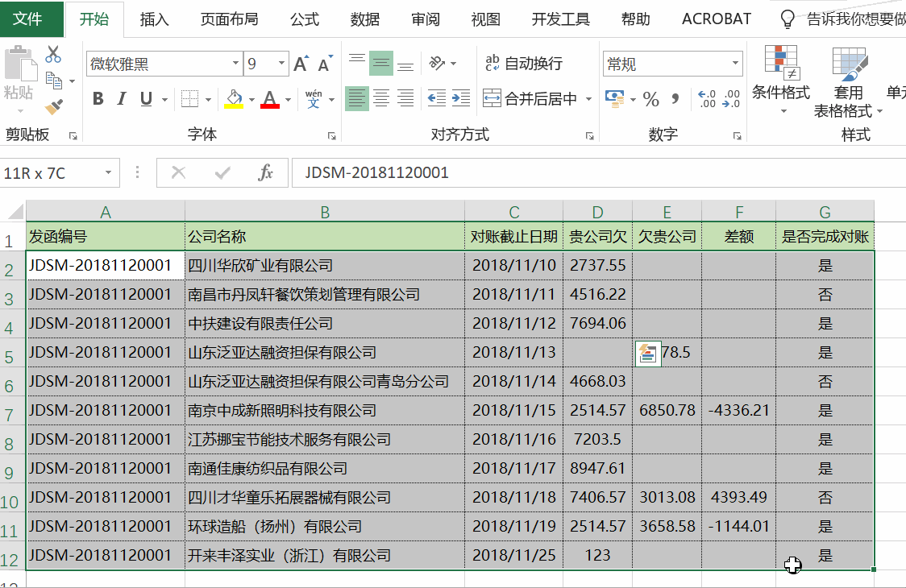Center text horizontally

pyautogui.click(x=381, y=99)
